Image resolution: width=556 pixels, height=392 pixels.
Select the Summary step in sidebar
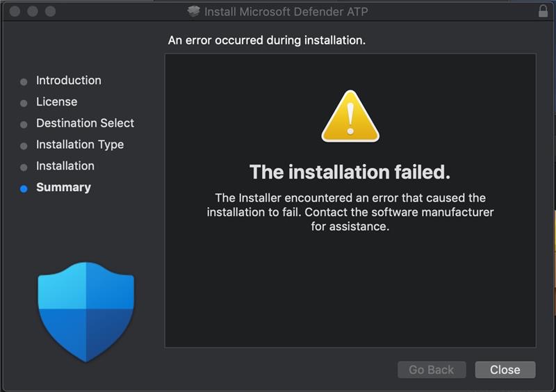point(63,187)
